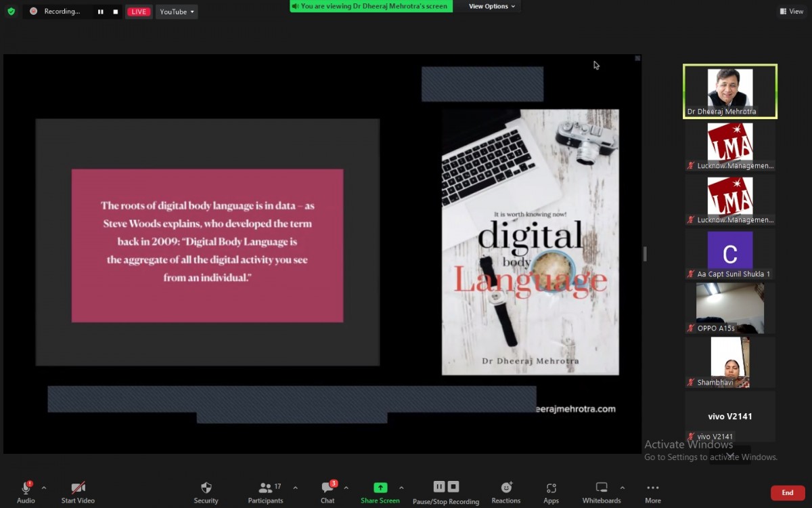
Task: Expand the arrow next to Whiteboards
Action: 622,488
